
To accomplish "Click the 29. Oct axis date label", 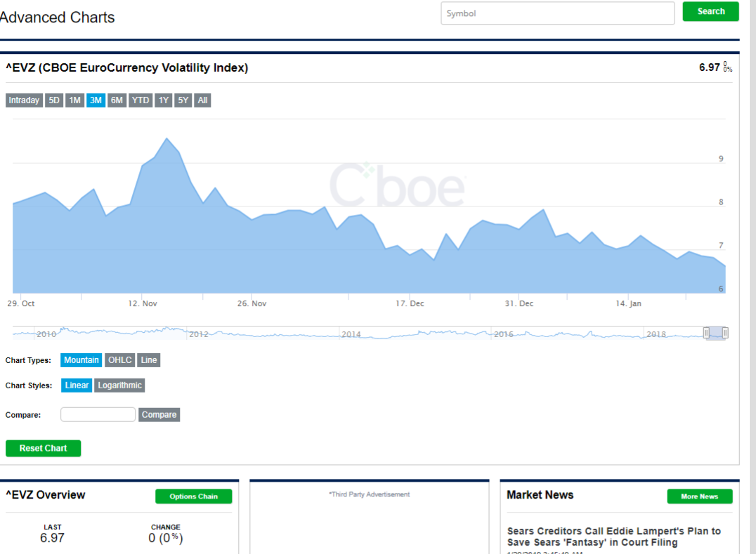I will (x=21, y=303).
